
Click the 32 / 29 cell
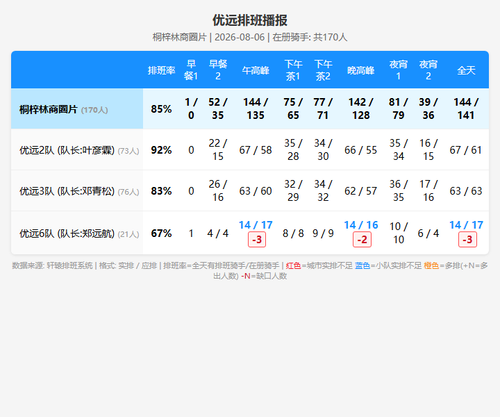293,191
